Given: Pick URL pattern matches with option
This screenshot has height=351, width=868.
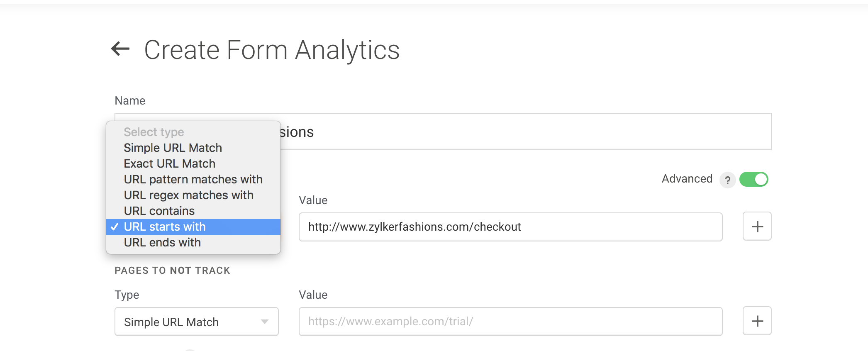Looking at the screenshot, I should pos(193,179).
